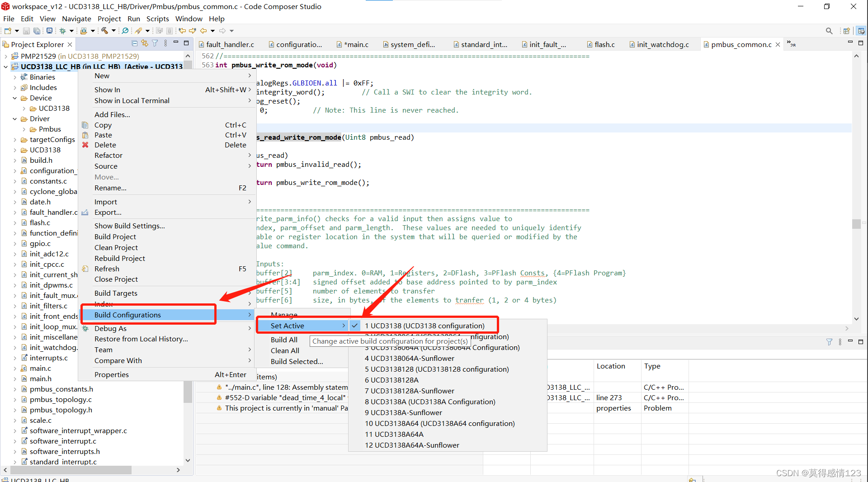This screenshot has width=868, height=482.
Task: Navigate forward with the grey right arrow
Action: pyautogui.click(x=222, y=31)
